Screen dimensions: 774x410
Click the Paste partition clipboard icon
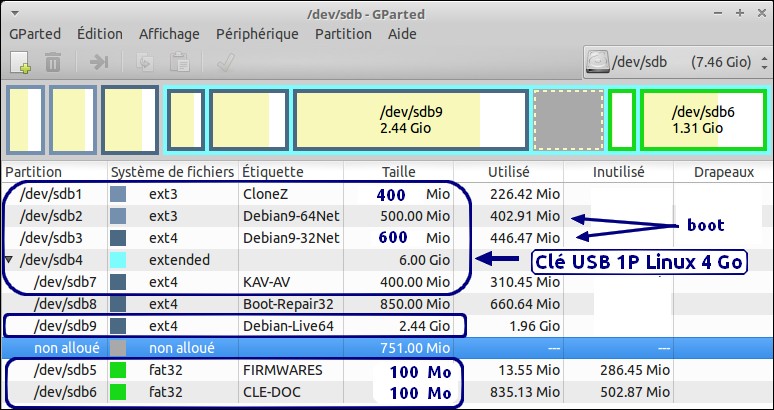pos(179,63)
